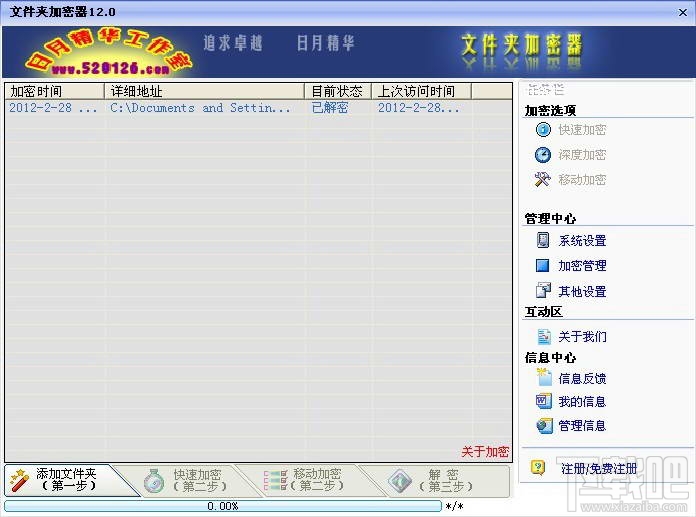Click the 已解密 status cell

pyautogui.click(x=329, y=108)
